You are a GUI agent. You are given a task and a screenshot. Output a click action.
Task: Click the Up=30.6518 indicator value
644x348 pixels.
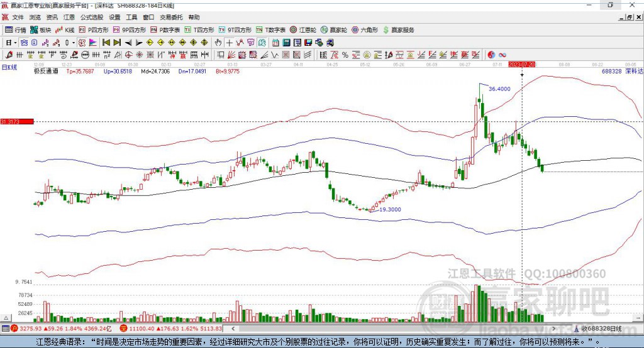(118, 71)
